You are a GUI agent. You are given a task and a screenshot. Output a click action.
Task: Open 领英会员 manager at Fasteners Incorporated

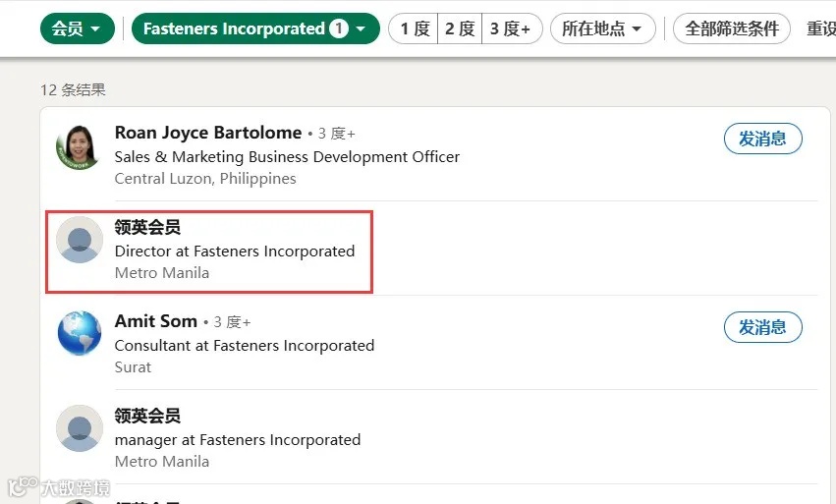(x=147, y=416)
